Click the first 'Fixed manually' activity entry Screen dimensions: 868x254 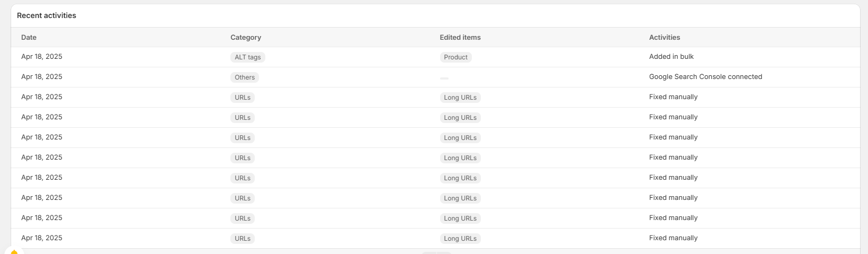point(673,97)
